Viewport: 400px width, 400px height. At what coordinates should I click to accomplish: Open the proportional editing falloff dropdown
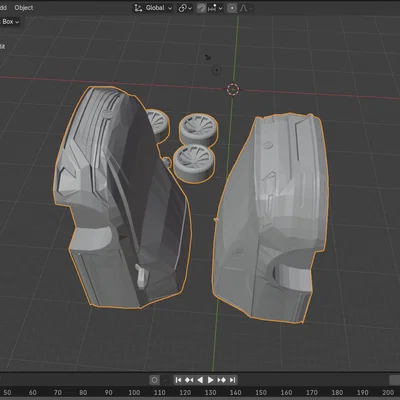pos(246,8)
